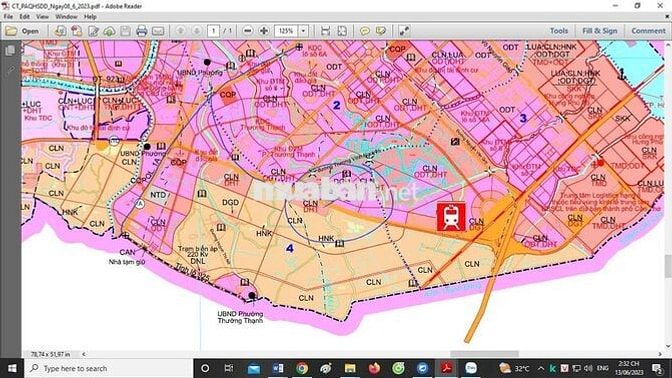Print the document with printer icon
The width and height of the screenshot is (672, 378).
(x=142, y=31)
